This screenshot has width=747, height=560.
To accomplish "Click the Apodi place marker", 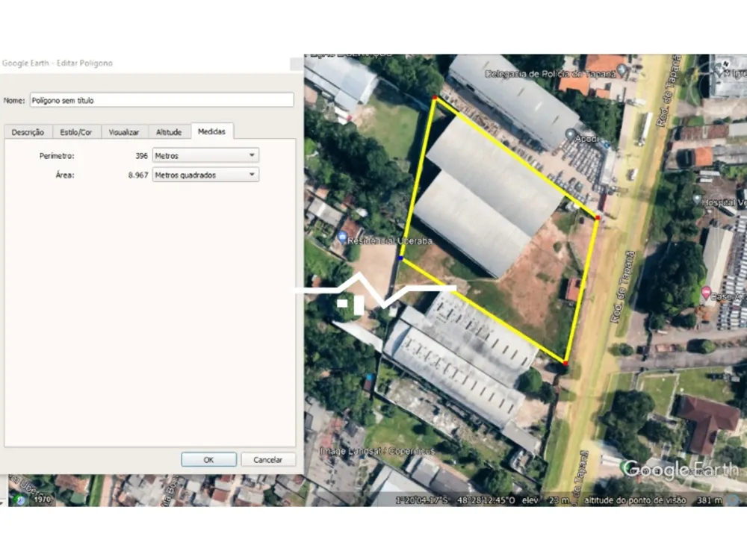I will tap(570, 134).
